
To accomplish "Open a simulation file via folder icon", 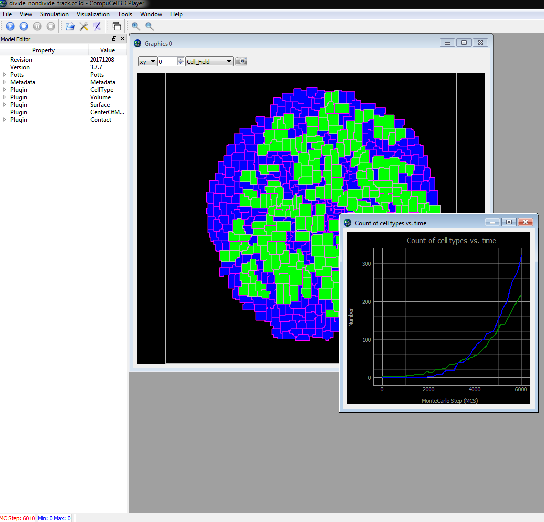I will [70, 26].
